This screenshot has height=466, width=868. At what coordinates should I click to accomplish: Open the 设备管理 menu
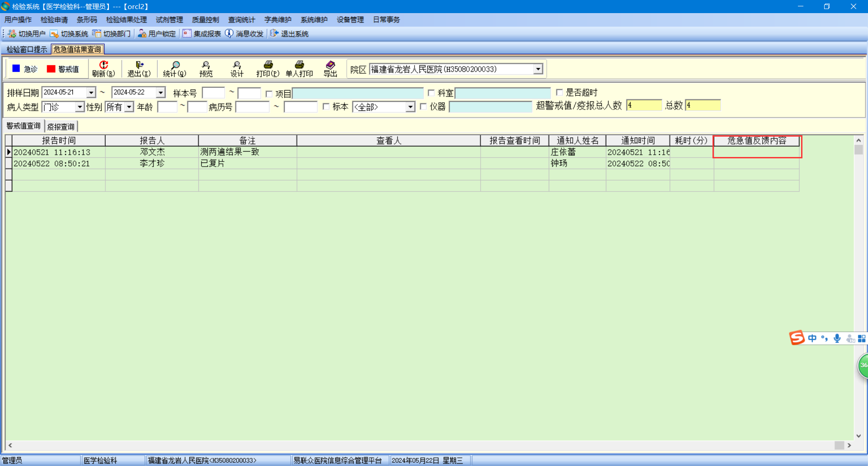click(350, 20)
